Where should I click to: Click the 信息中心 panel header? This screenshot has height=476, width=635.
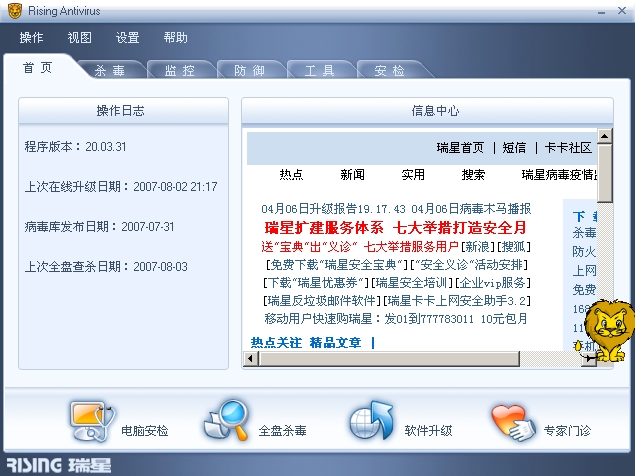click(428, 111)
